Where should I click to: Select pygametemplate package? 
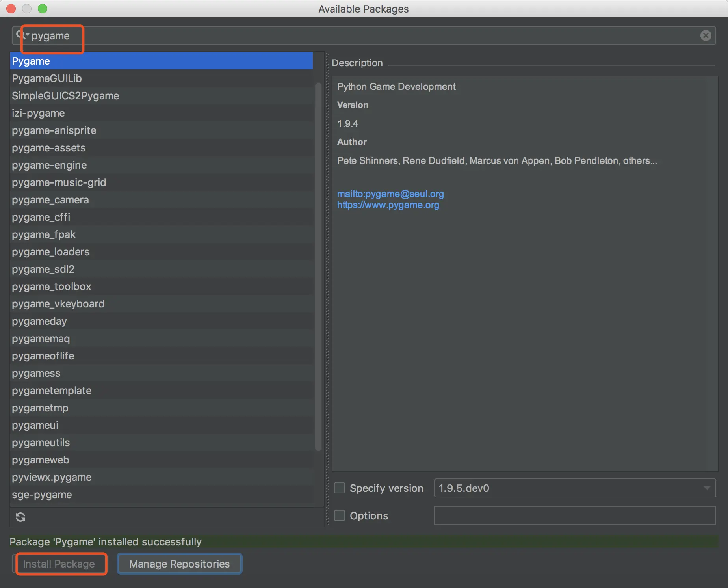[162, 391]
